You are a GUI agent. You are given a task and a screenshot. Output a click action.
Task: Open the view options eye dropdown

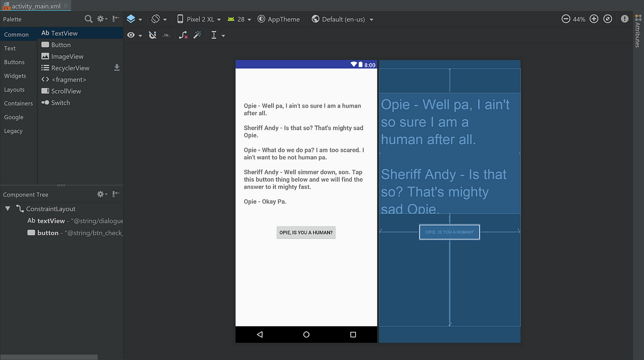pyautogui.click(x=134, y=35)
